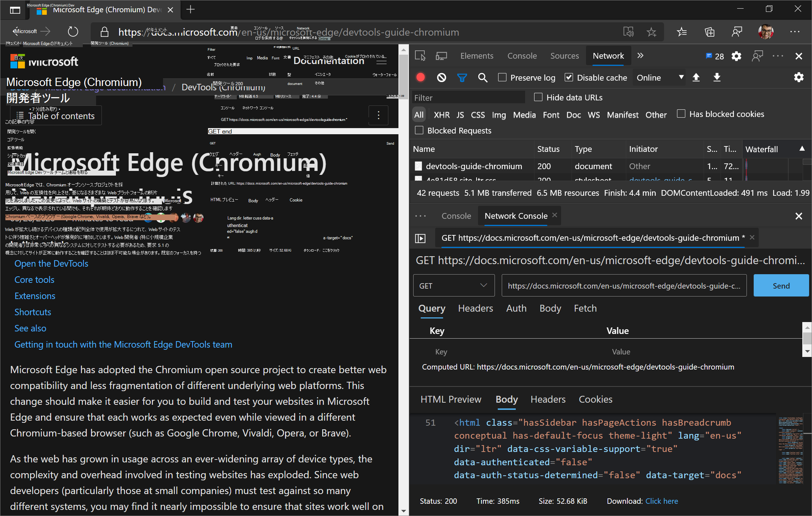Refresh the browser page
The image size is (812, 516).
(73, 32)
